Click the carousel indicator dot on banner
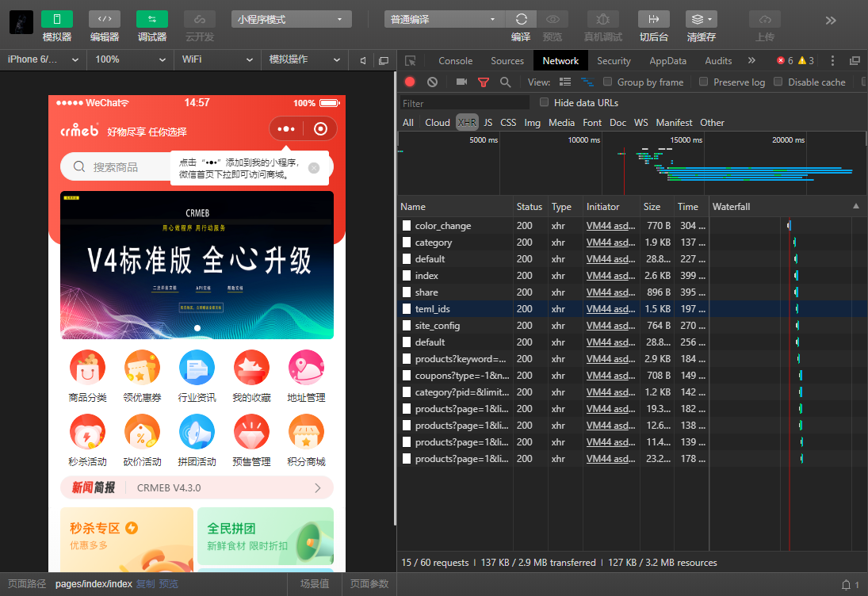Viewport: 868px width, 596px height. (x=197, y=328)
